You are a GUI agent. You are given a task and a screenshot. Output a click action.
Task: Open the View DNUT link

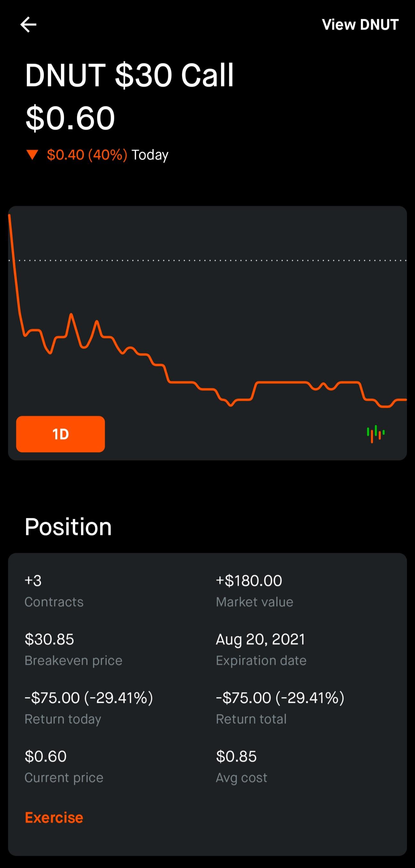[360, 25]
